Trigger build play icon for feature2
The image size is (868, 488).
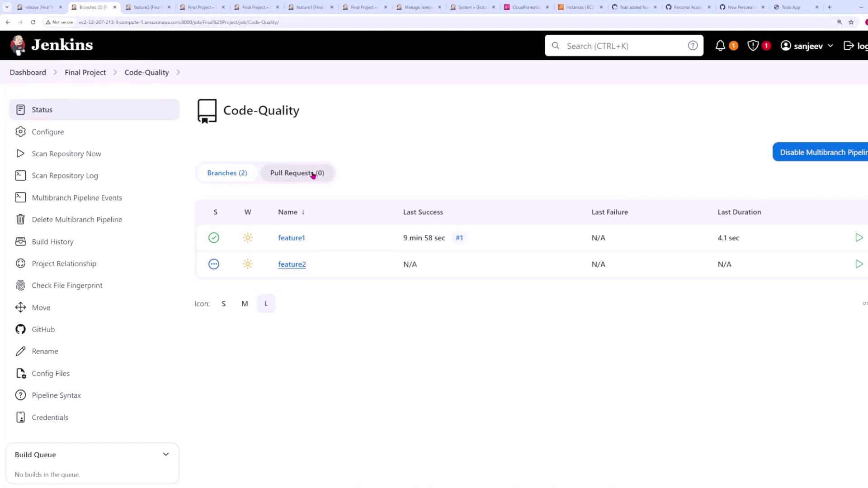pos(859,264)
